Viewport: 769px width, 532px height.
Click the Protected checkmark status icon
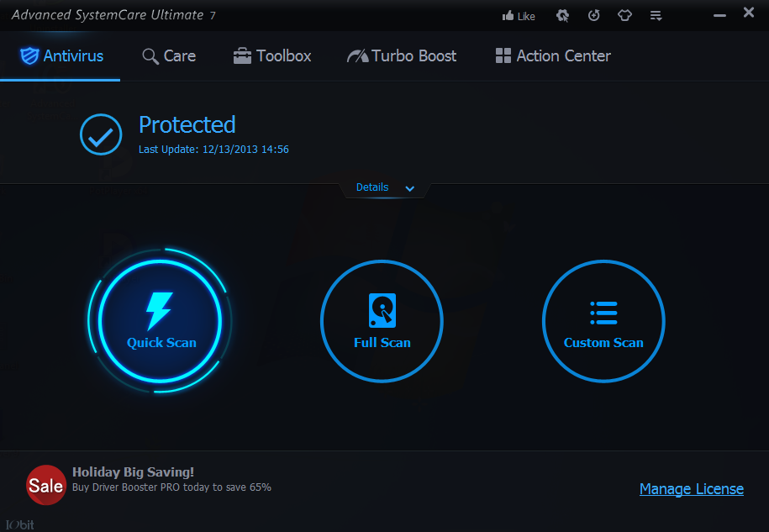101,134
